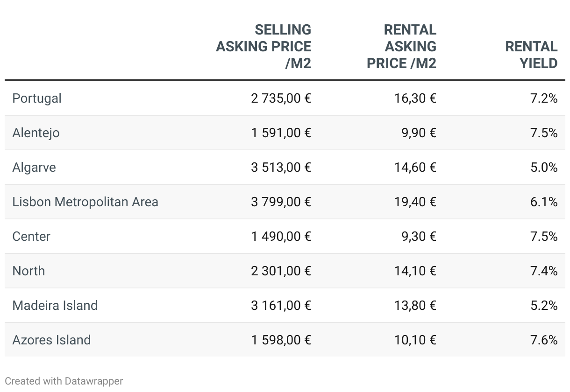Click Lisbon's rental yield 6.1%
570x392 pixels.
coord(544,202)
